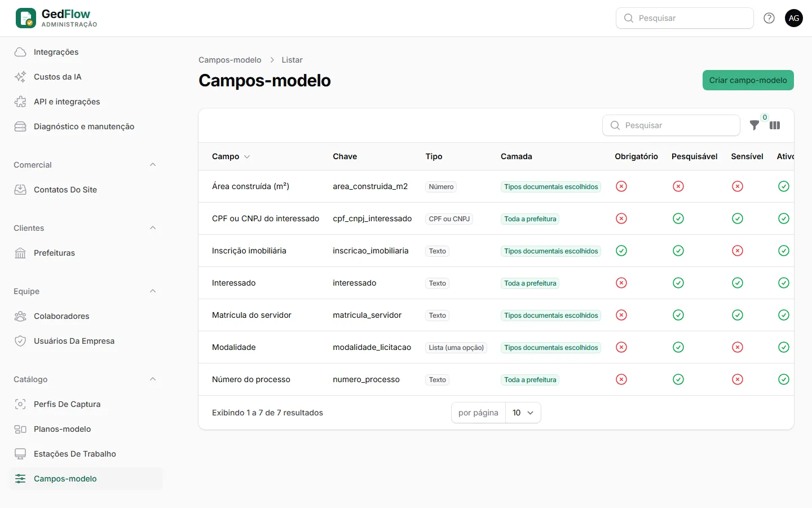Viewport: 812px width, 508px height.
Task: Click the Estações De Trabalho monitor icon
Action: pyautogui.click(x=20, y=454)
